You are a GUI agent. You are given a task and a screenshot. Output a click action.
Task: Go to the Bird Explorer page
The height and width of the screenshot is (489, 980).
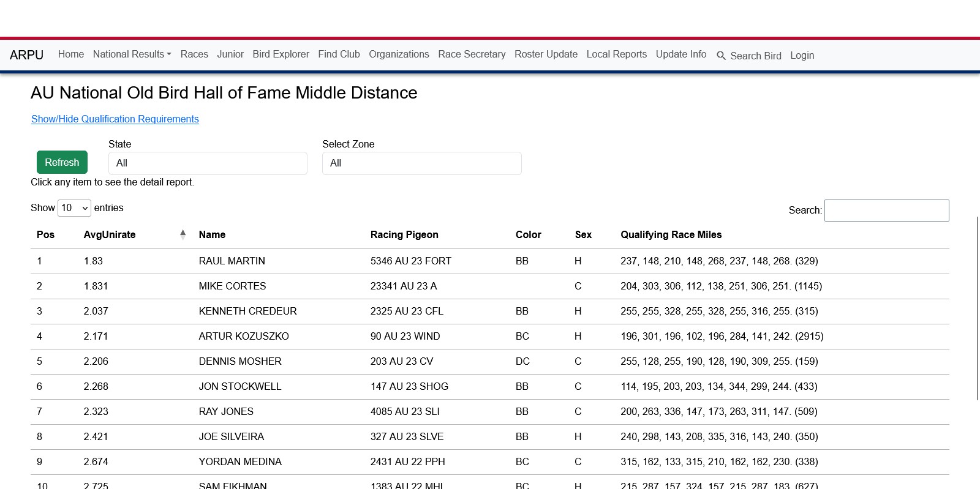coord(281,54)
